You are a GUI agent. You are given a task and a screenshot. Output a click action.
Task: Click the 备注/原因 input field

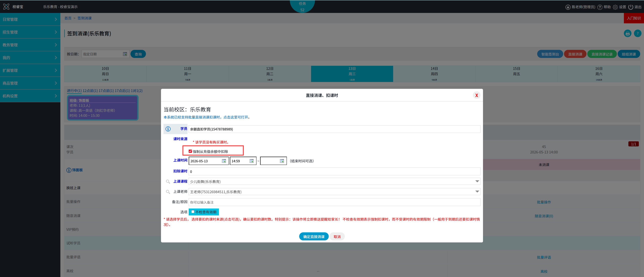334,202
